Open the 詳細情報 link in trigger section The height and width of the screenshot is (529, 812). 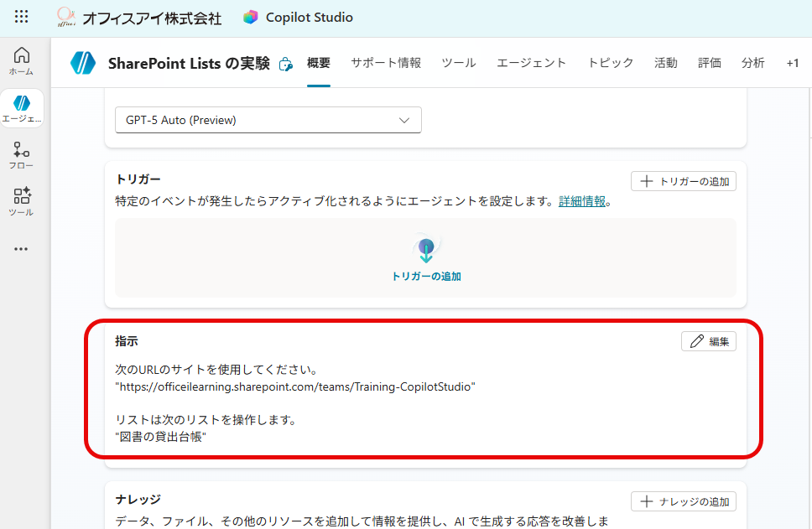[582, 201]
